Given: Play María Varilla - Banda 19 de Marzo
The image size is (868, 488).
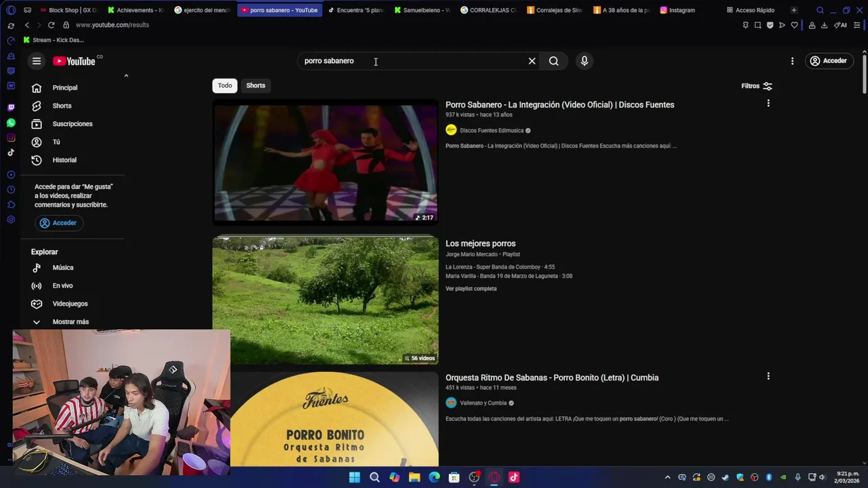Looking at the screenshot, I should point(509,276).
